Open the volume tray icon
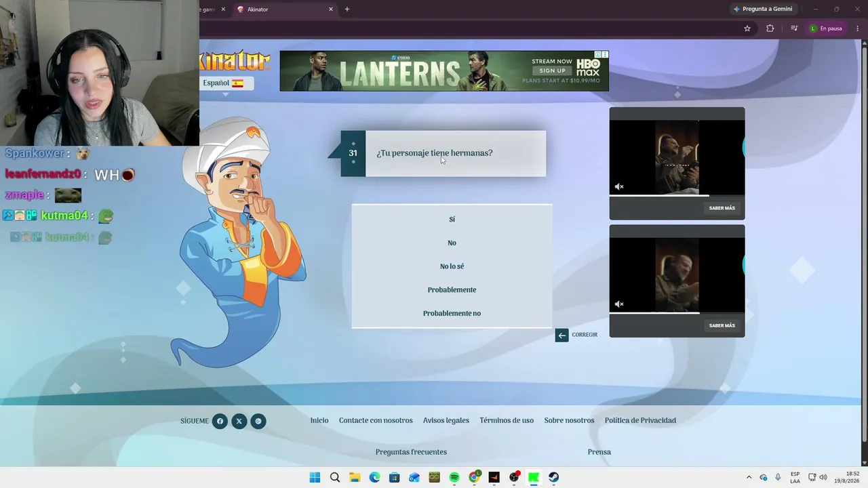The height and width of the screenshot is (488, 868). pyautogui.click(x=823, y=477)
